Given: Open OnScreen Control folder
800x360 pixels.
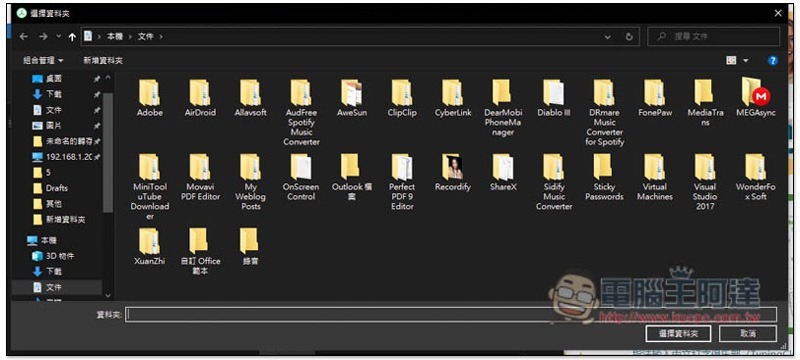Looking at the screenshot, I should 301,177.
